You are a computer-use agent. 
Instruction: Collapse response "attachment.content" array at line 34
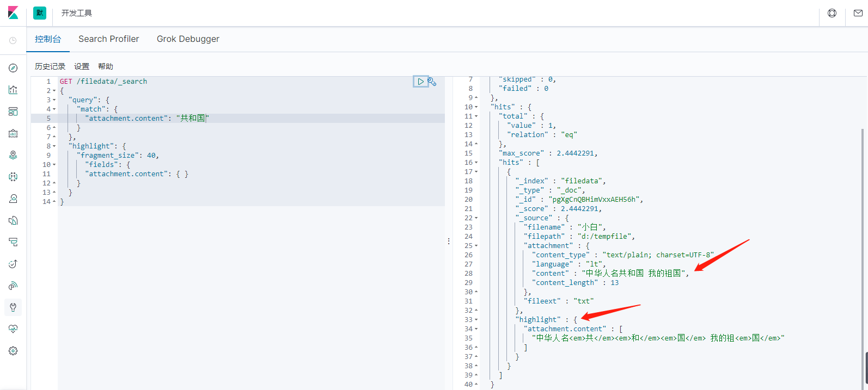pos(476,329)
